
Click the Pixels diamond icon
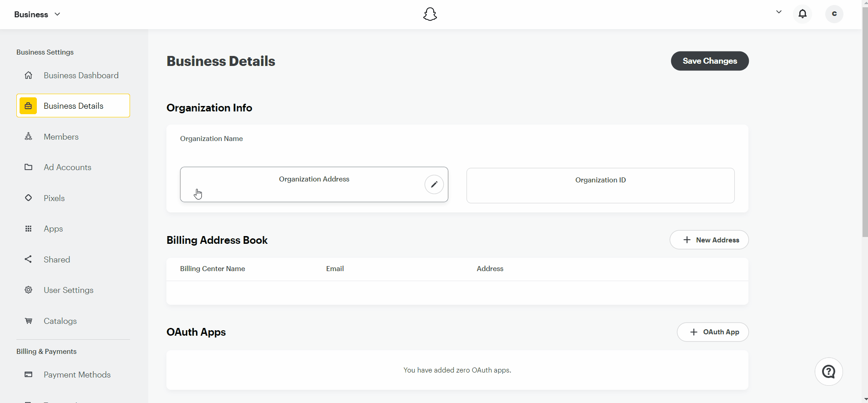[x=28, y=197]
